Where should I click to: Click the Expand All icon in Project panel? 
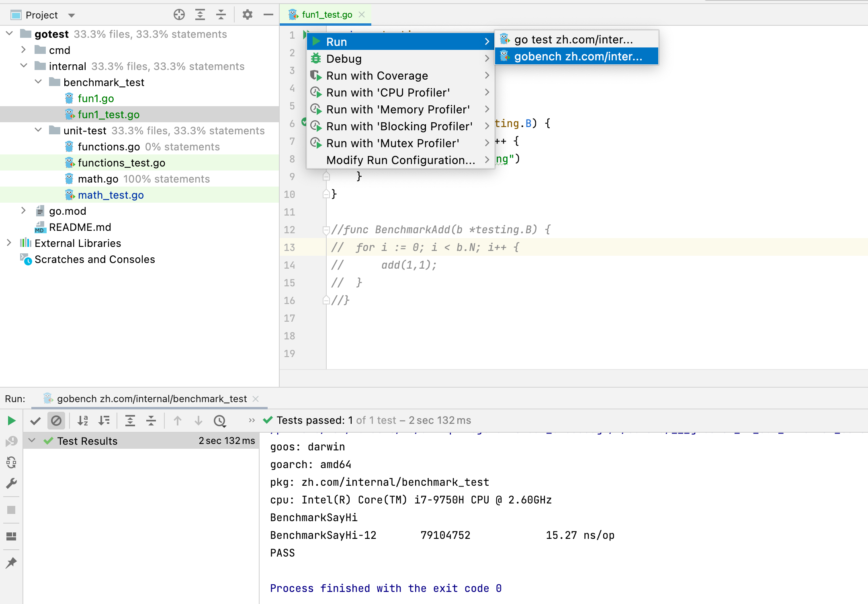(200, 15)
